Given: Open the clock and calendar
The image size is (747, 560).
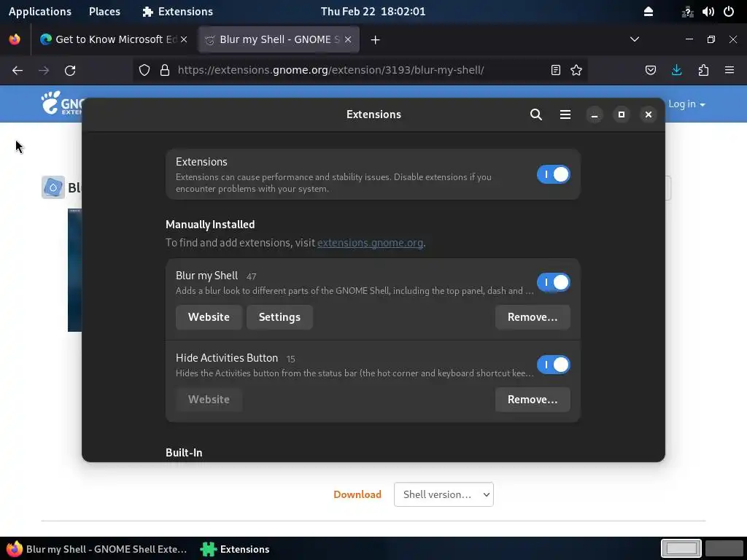Looking at the screenshot, I should click(373, 12).
